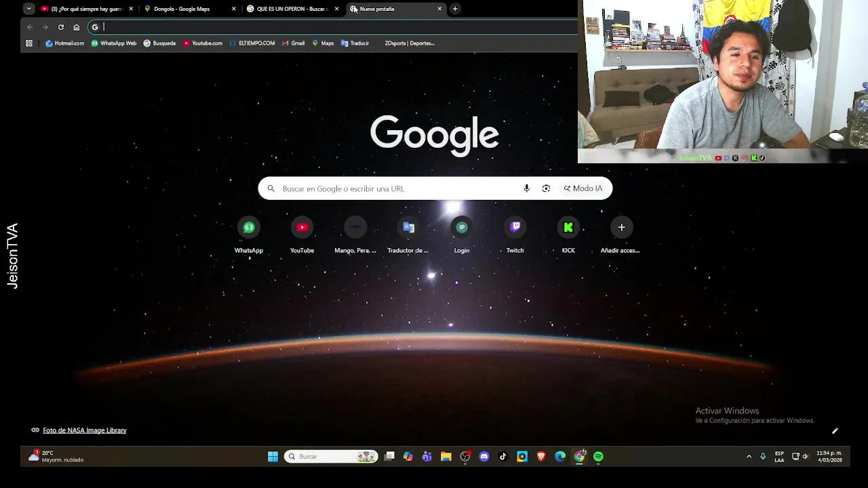Open the clock showing 11:34 p. m.

829,456
